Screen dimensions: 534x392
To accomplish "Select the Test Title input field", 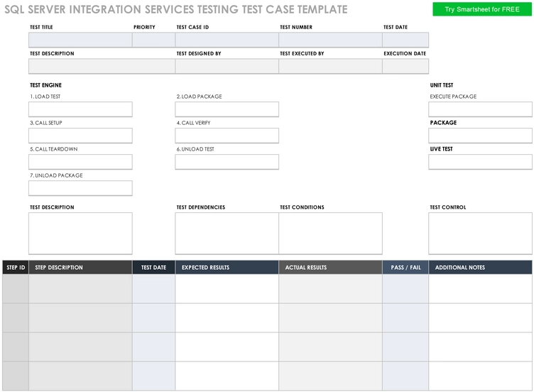I will pos(80,40).
